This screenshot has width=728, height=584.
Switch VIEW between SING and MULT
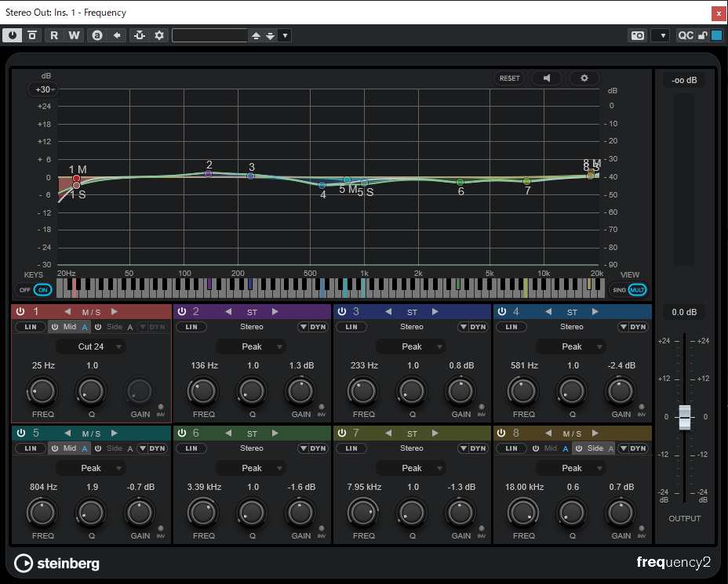(x=628, y=290)
